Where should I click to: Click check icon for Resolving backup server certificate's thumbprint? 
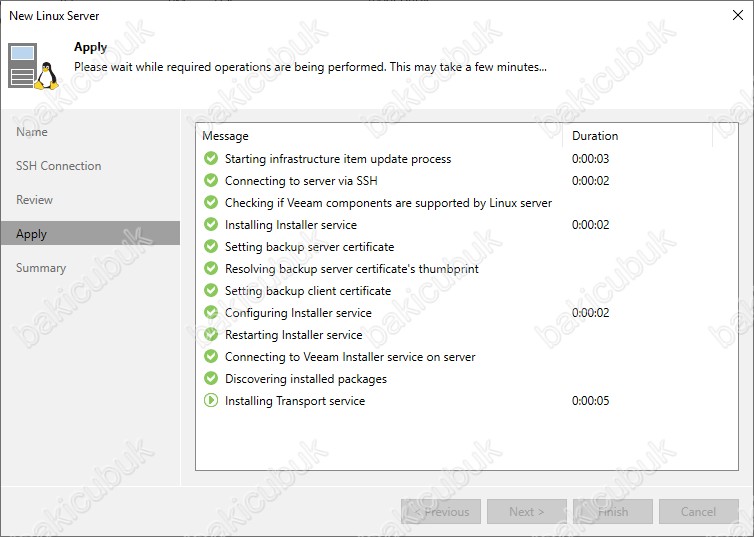pyautogui.click(x=211, y=268)
